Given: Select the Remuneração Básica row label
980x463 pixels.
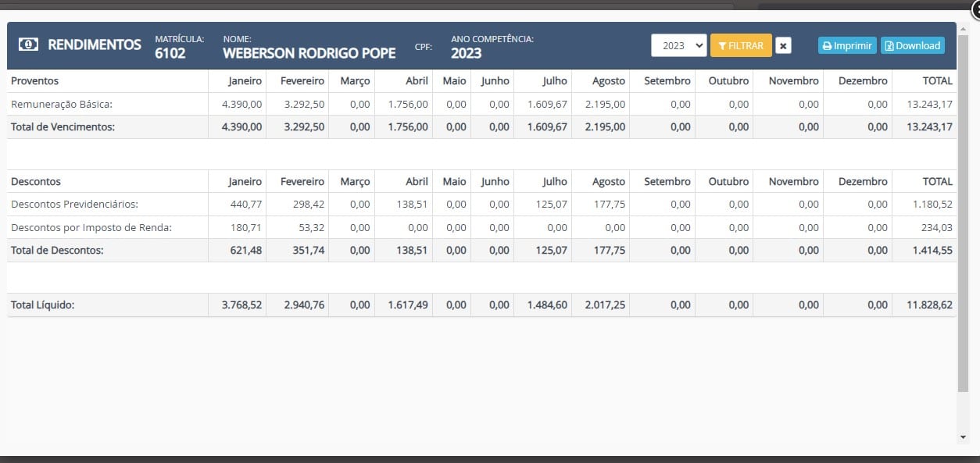Looking at the screenshot, I should point(62,104).
